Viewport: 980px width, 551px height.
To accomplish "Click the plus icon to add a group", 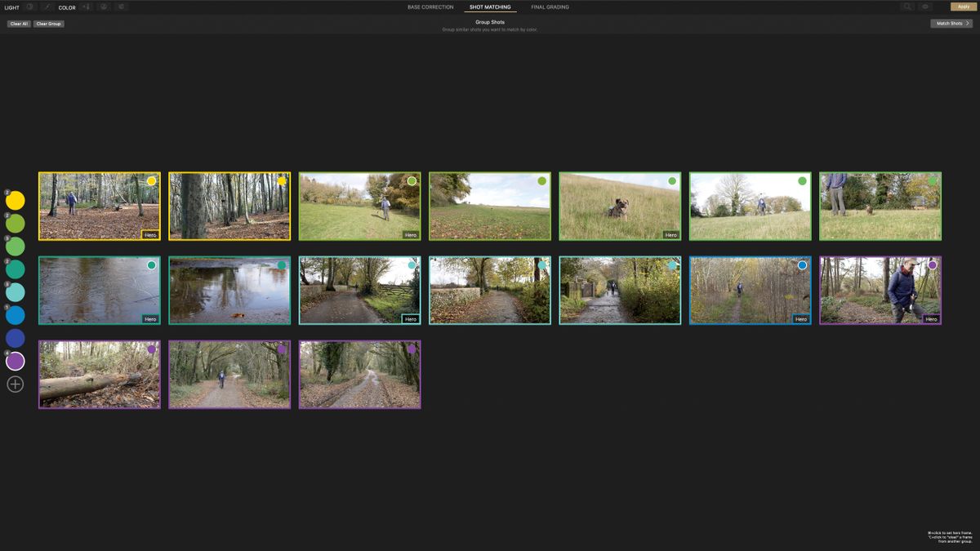I will [x=15, y=382].
